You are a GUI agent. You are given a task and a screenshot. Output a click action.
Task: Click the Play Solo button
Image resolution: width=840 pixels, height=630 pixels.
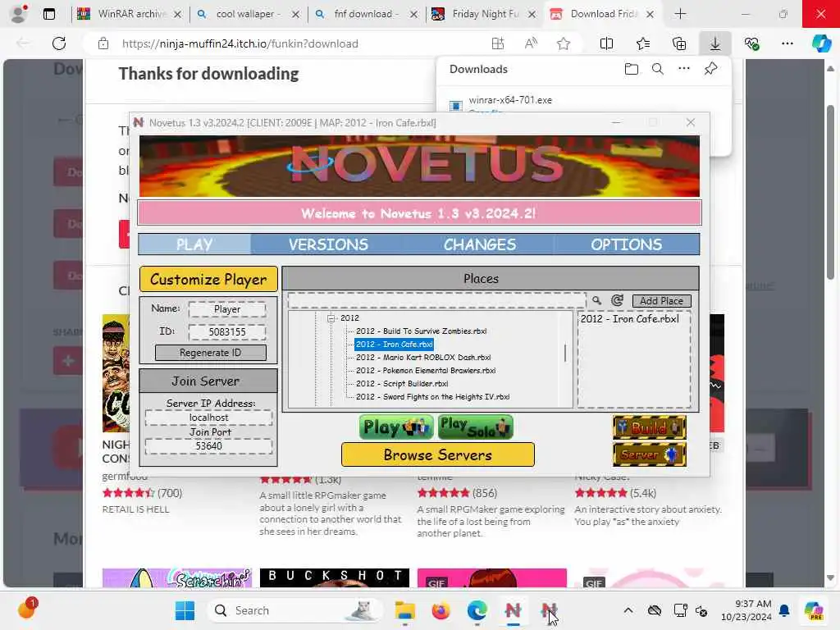(x=475, y=427)
